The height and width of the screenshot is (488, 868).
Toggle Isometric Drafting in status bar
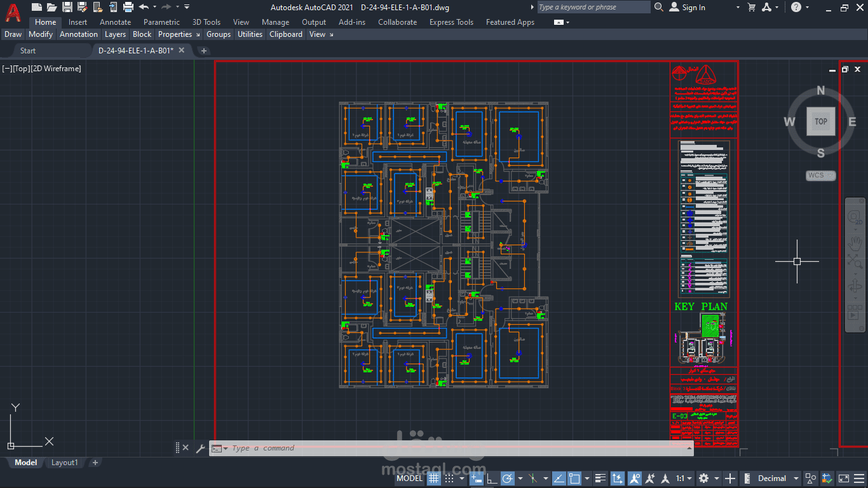(x=532, y=478)
